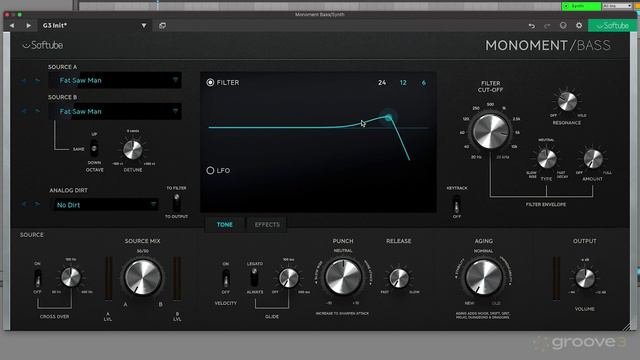
Task: Click the Resonance knob
Action: pos(567,101)
